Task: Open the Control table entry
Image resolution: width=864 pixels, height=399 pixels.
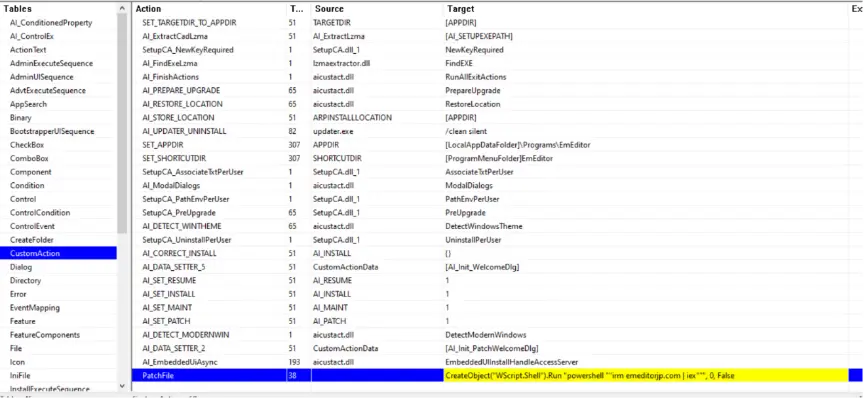Action: [x=23, y=199]
